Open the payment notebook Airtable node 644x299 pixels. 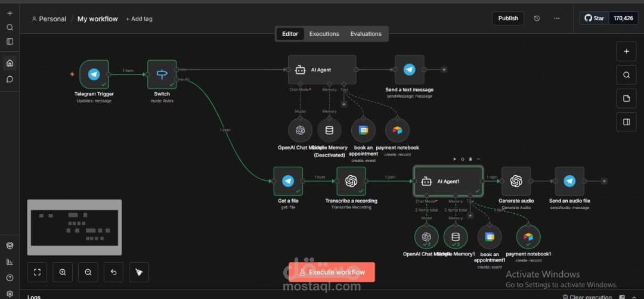pos(397,130)
